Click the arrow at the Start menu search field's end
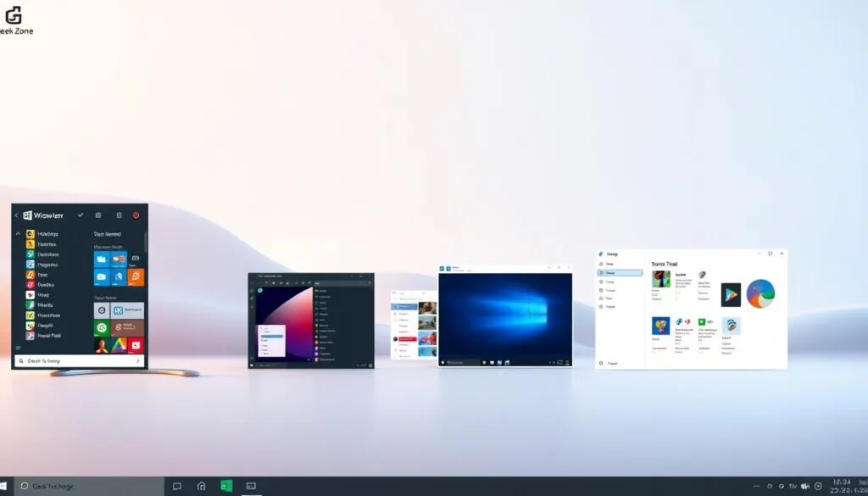Viewport: 868px width, 496px height. pos(138,361)
